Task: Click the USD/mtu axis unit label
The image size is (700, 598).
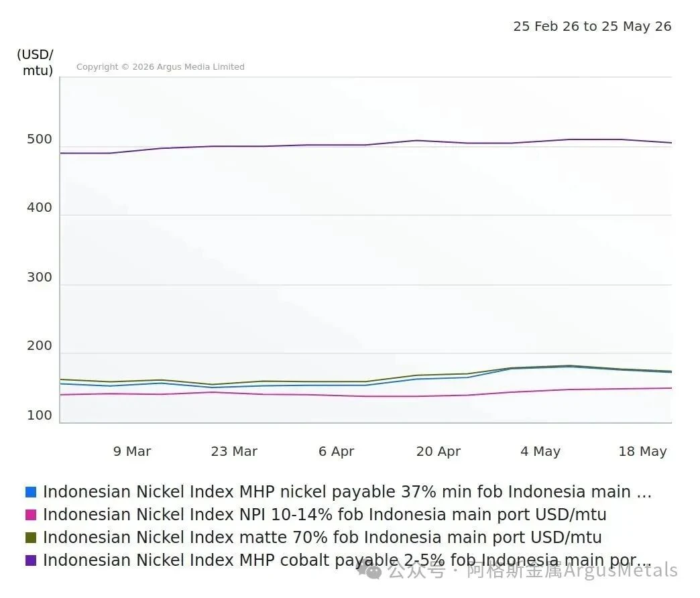Action: coord(36,62)
